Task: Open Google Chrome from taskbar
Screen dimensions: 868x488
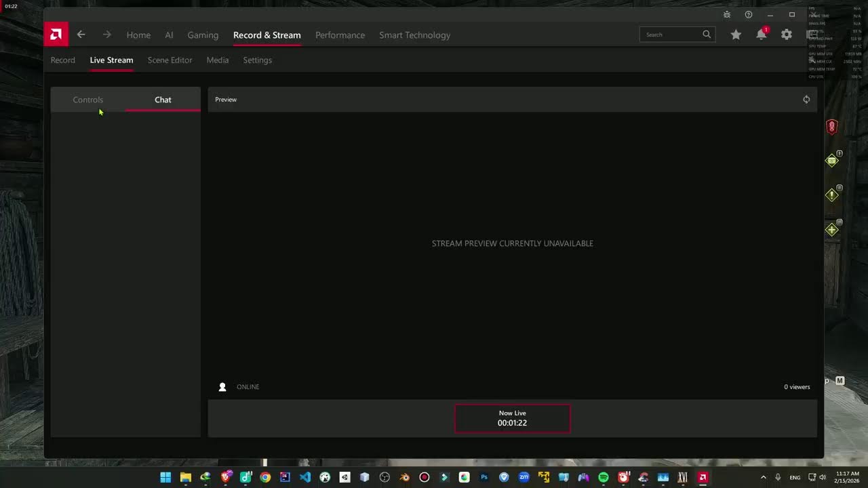Action: click(x=265, y=477)
